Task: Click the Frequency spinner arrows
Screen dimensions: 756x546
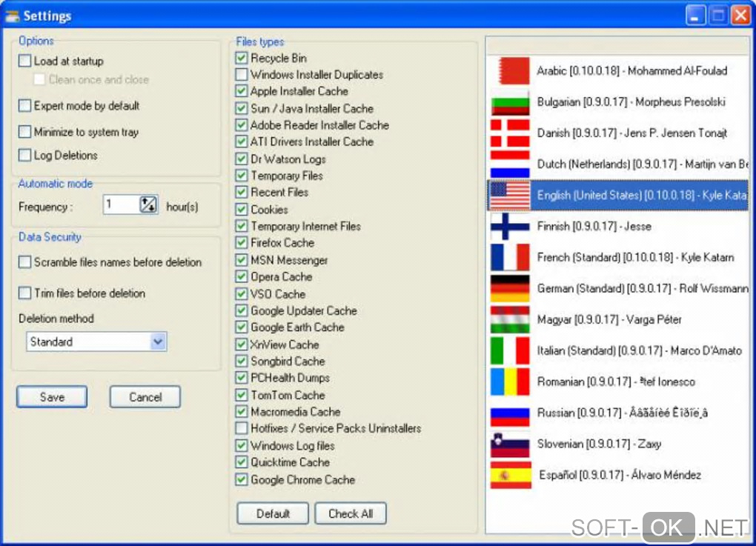Action: [148, 204]
